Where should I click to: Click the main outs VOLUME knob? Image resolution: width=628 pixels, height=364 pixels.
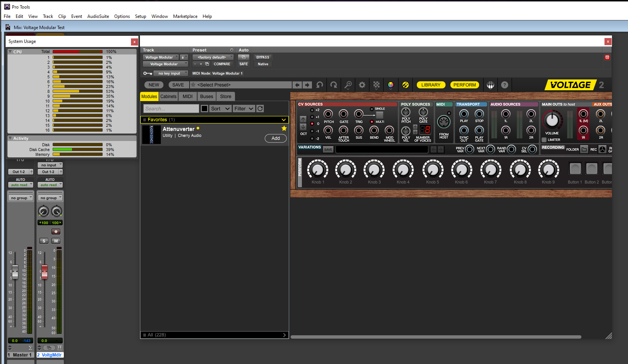552,120
